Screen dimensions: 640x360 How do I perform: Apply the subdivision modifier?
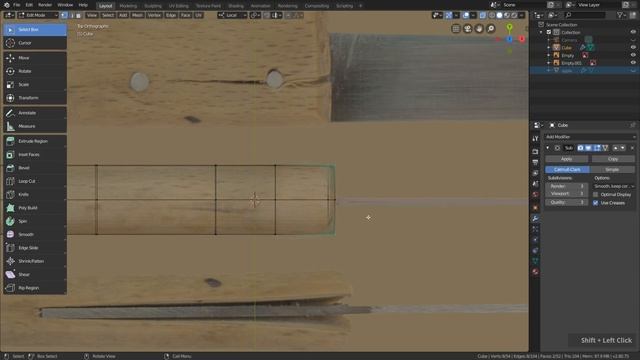[567, 159]
